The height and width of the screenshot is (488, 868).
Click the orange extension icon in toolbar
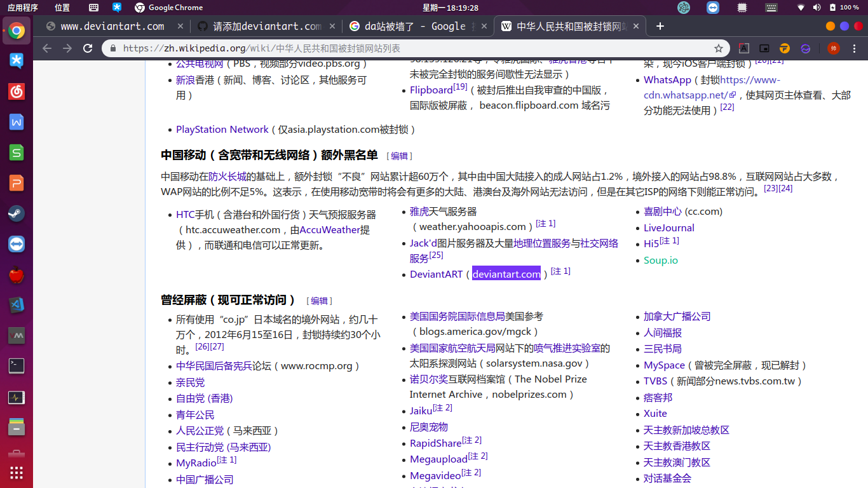pos(784,48)
